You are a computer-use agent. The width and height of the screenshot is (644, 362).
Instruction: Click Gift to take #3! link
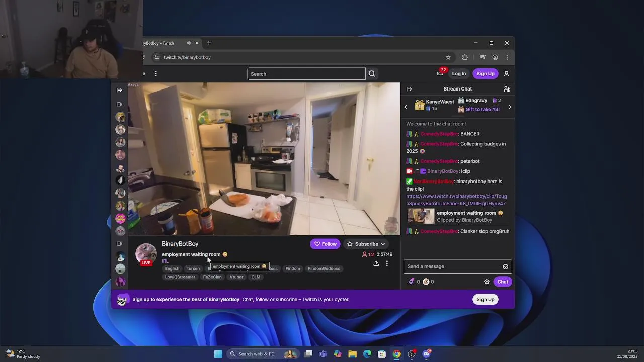point(482,109)
